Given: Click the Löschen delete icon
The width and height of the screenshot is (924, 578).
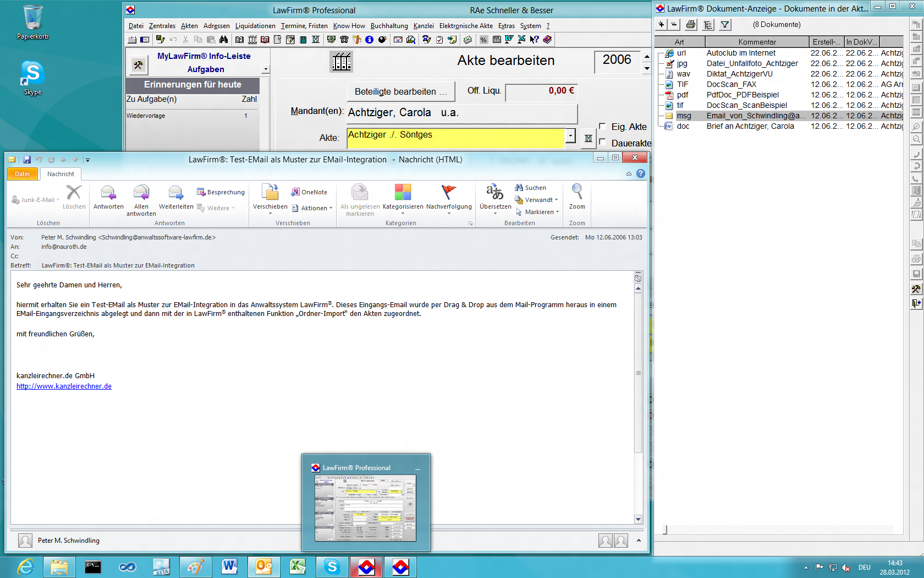Looking at the screenshot, I should (x=74, y=194).
